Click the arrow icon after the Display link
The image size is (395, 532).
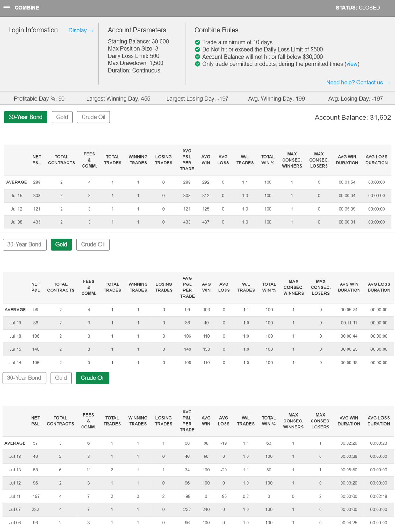pos(91,31)
